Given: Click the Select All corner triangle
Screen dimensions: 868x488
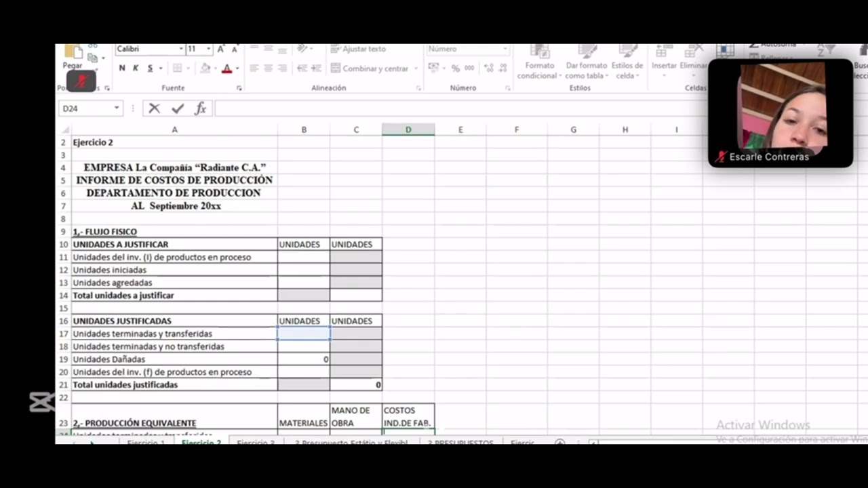Looking at the screenshot, I should [64, 130].
